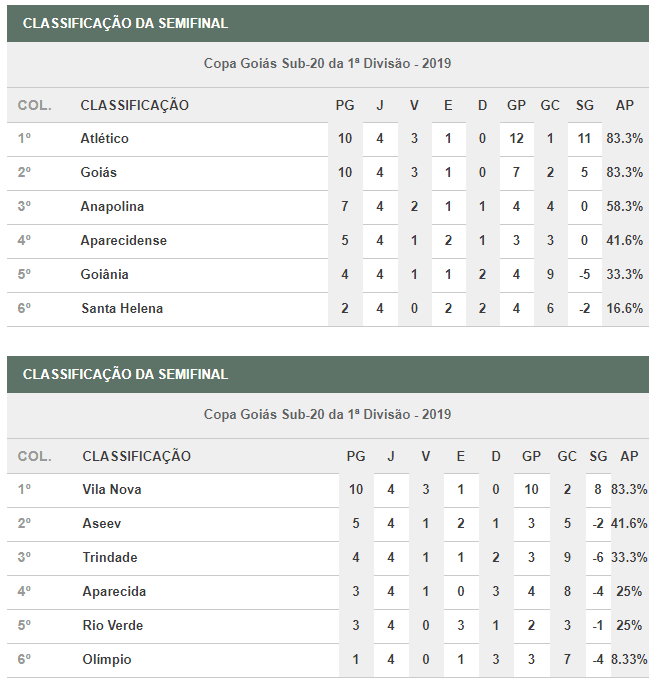This screenshot has width=651, height=681.
Task: Click Atlético's 83.3% percentage cell
Action: coord(624,139)
